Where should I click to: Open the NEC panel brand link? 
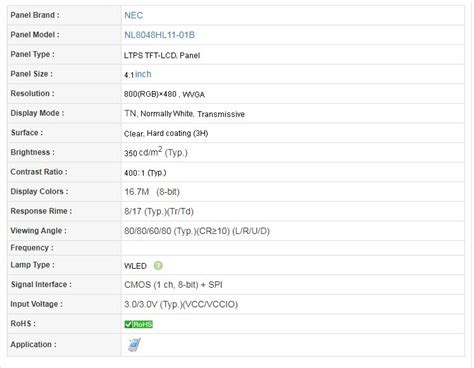pyautogui.click(x=133, y=15)
